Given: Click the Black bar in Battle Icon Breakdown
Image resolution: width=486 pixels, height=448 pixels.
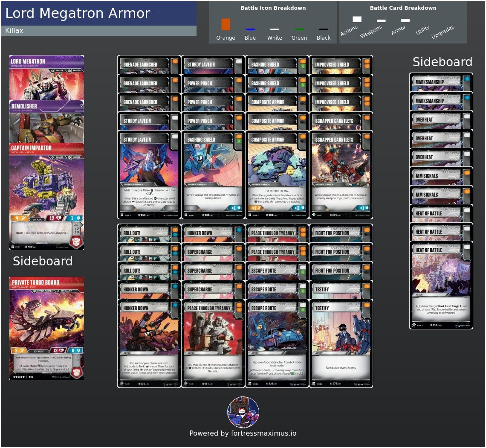Looking at the screenshot, I should tap(324, 29).
